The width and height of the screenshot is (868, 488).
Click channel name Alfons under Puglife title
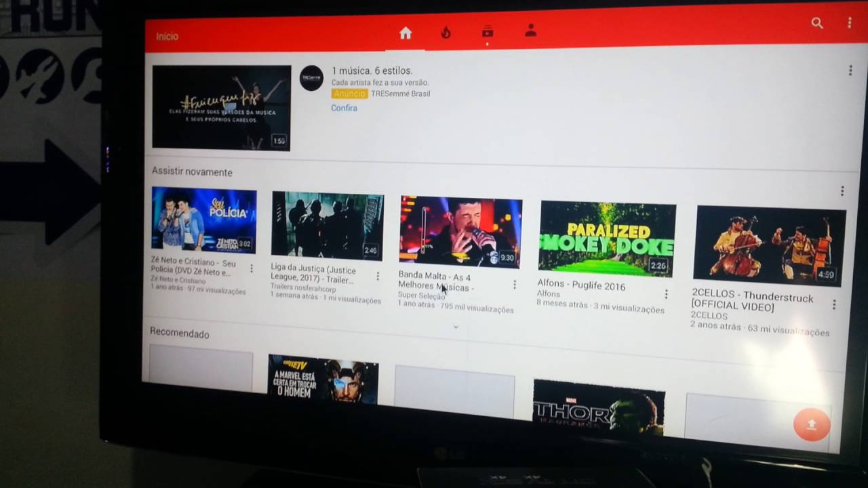coord(549,294)
